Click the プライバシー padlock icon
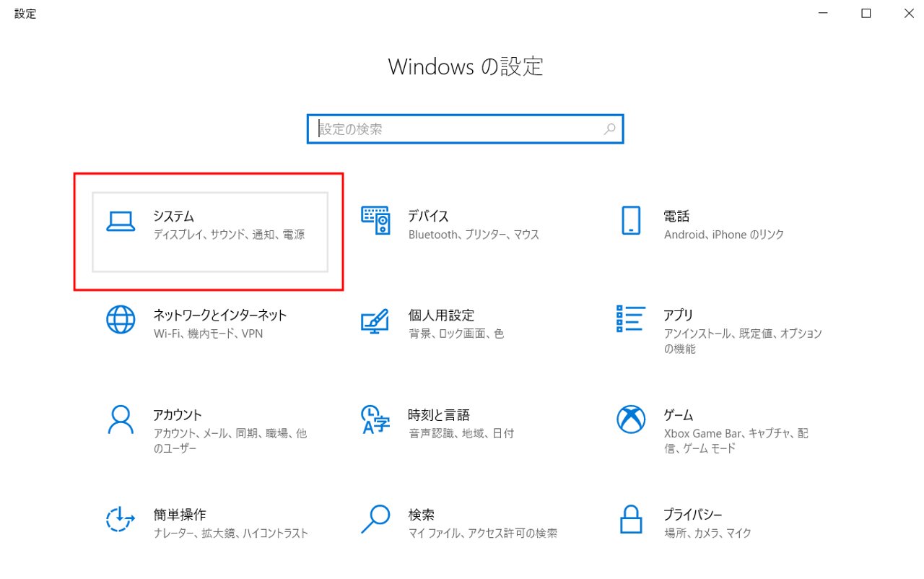The width and height of the screenshot is (924, 579). pyautogui.click(x=631, y=518)
